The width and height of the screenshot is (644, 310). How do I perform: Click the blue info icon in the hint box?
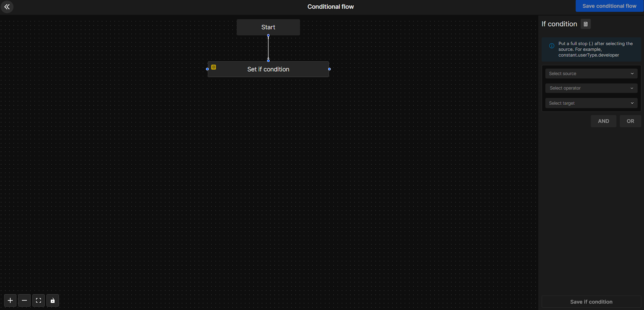coord(552,46)
